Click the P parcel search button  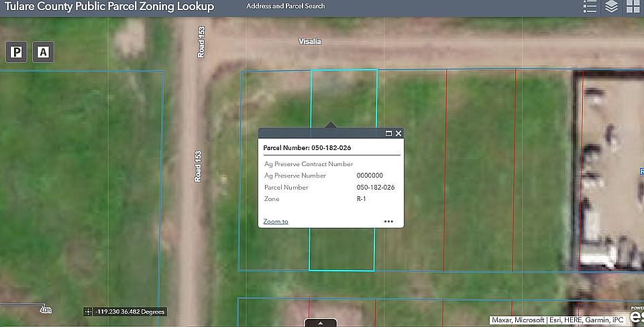tap(16, 52)
